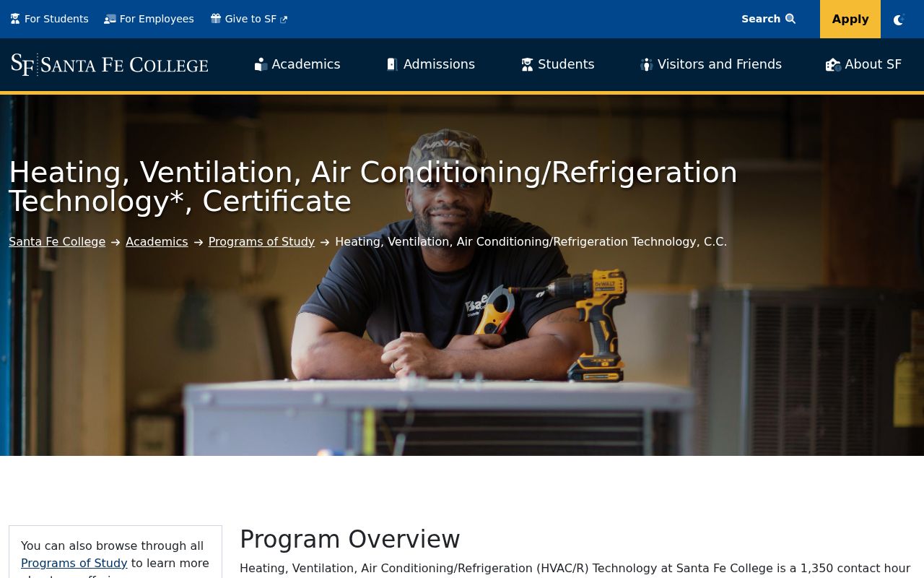The image size is (924, 578).
Task: Click the search magnifying glass icon
Action: (790, 19)
